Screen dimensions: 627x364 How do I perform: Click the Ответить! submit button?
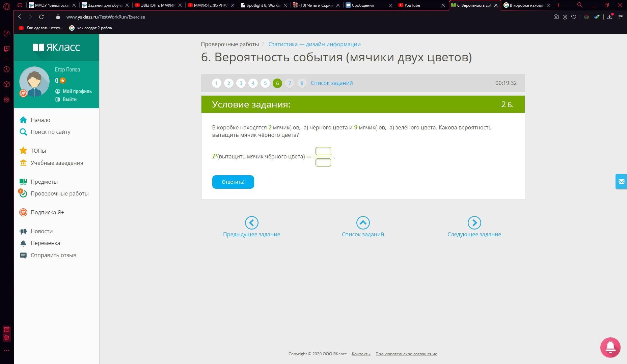pos(233,182)
